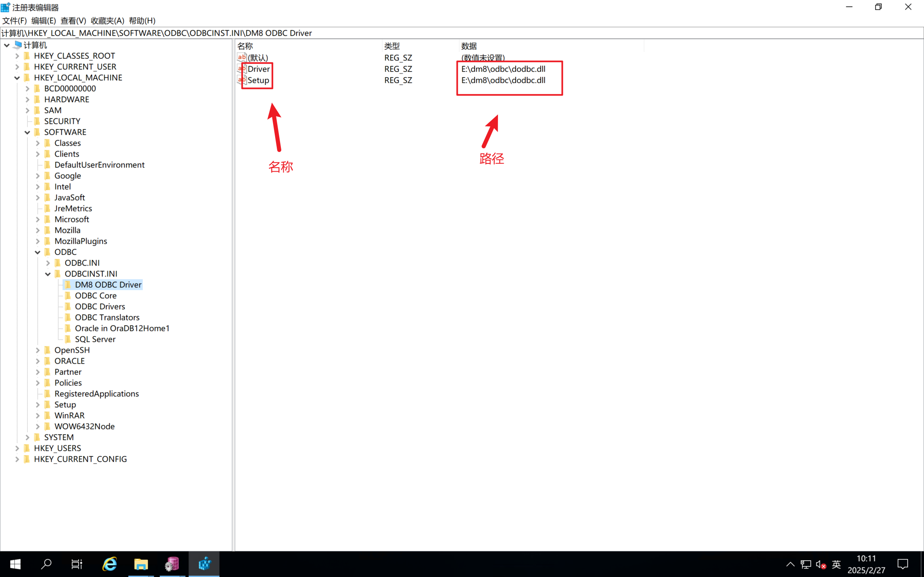Click the Microsoft folder icon
Viewport: 924px width, 577px height.
pyautogui.click(x=47, y=219)
